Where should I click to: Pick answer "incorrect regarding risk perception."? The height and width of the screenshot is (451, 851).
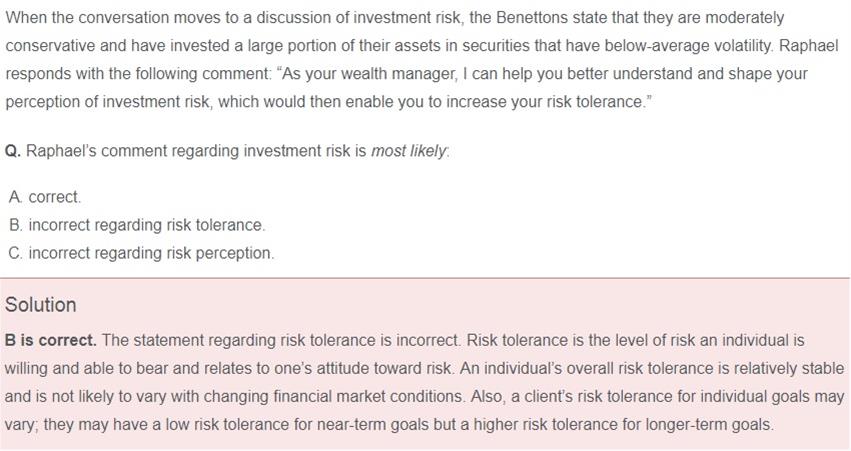click(x=150, y=253)
